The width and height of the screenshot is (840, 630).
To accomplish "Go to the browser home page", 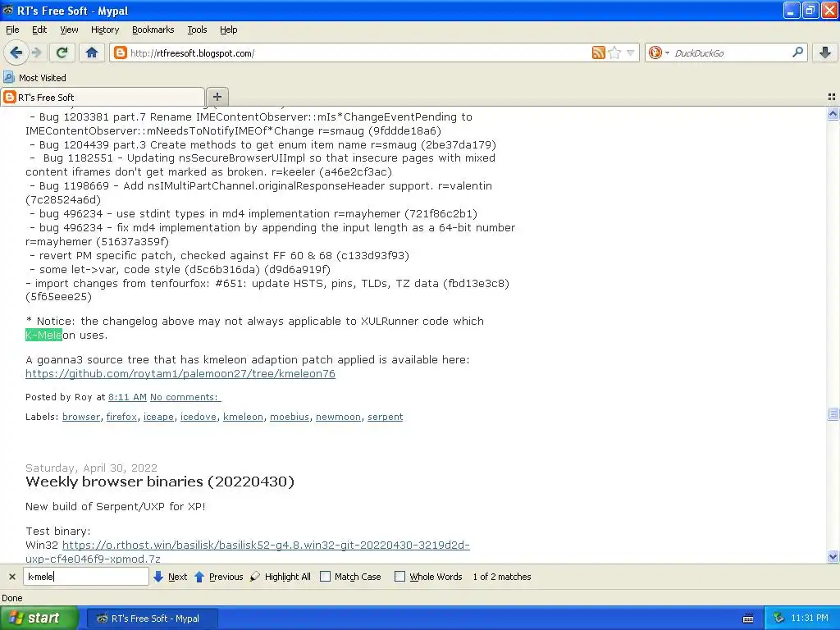I will [92, 52].
